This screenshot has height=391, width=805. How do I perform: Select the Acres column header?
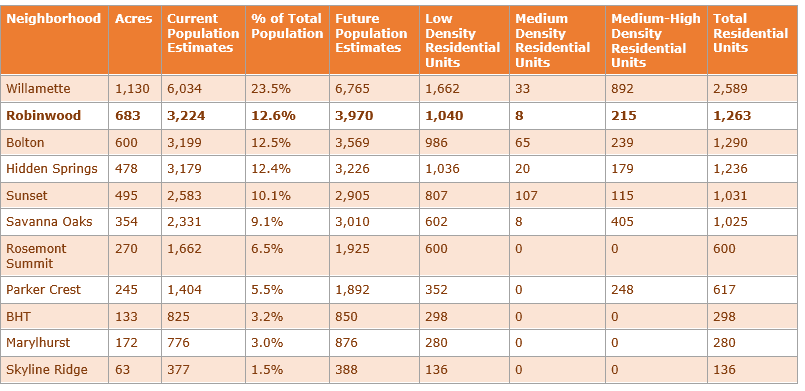[133, 19]
